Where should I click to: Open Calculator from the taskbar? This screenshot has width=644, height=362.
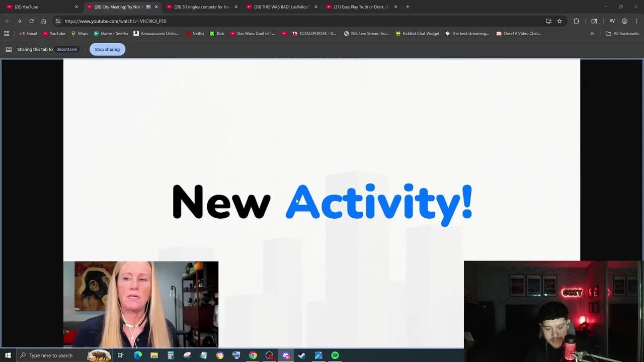[x=171, y=355]
